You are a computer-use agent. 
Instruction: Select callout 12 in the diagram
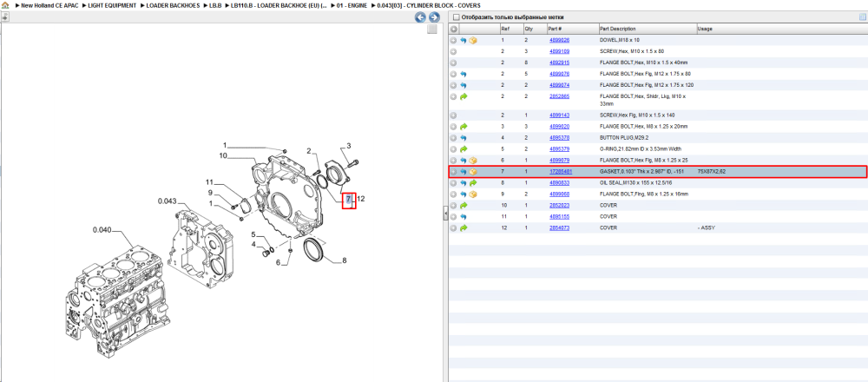361,199
